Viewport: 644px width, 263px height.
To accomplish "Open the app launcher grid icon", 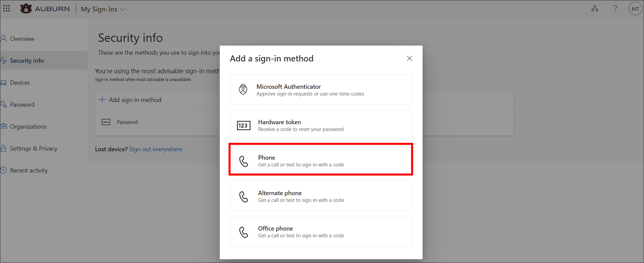I will 7,8.
